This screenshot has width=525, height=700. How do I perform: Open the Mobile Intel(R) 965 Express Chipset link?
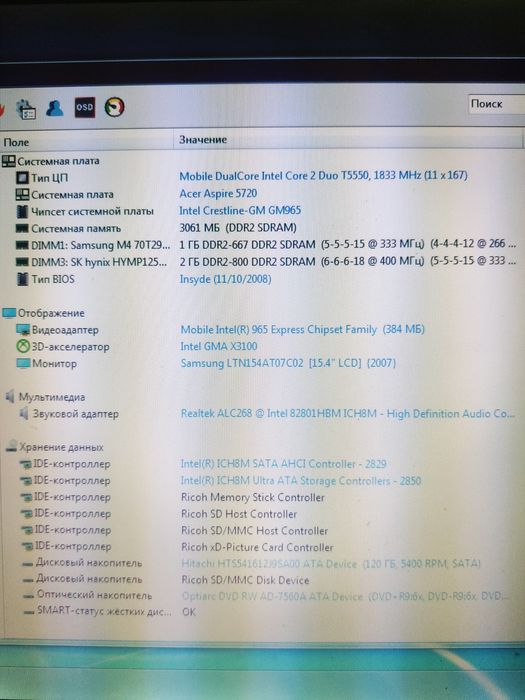302,329
